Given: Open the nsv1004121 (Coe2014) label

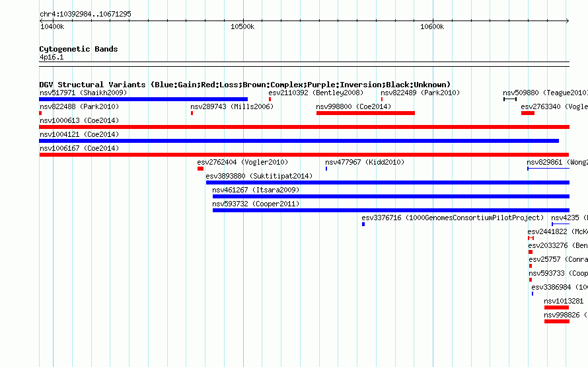Looking at the screenshot, I should pyautogui.click(x=79, y=134).
